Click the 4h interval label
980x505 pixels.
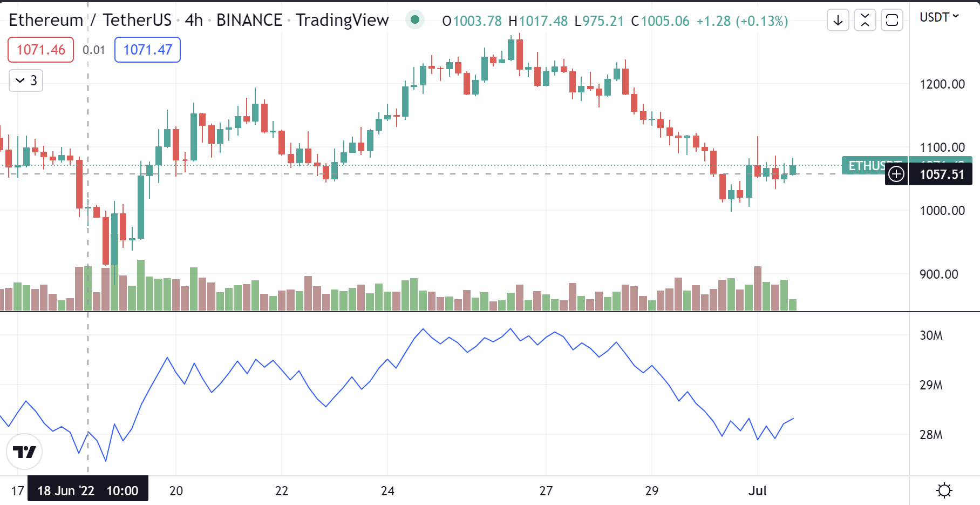click(x=194, y=20)
